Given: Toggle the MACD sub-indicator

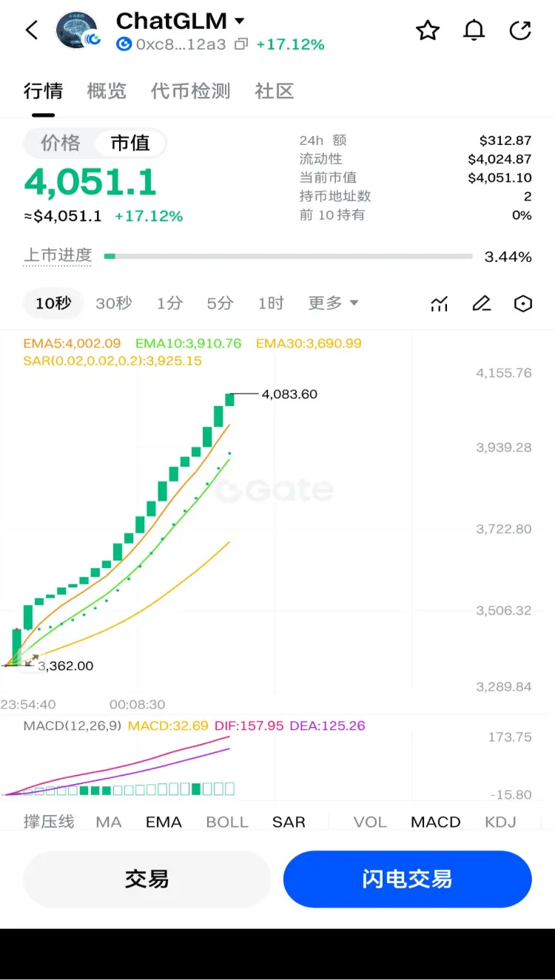Looking at the screenshot, I should pos(436,822).
